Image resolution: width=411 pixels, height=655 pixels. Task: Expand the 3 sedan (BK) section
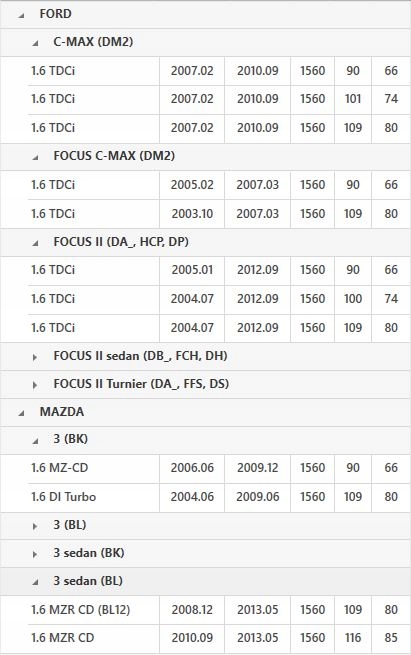tap(35, 554)
